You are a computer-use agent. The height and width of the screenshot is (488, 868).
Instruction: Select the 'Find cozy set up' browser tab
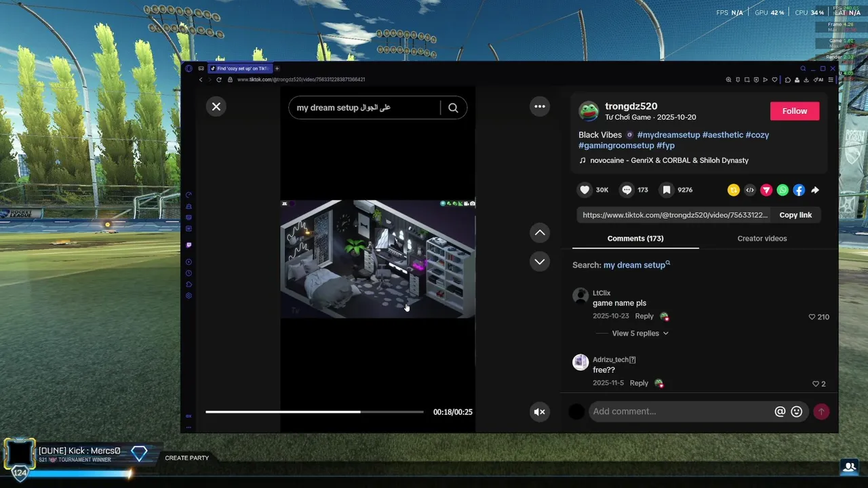239,68
